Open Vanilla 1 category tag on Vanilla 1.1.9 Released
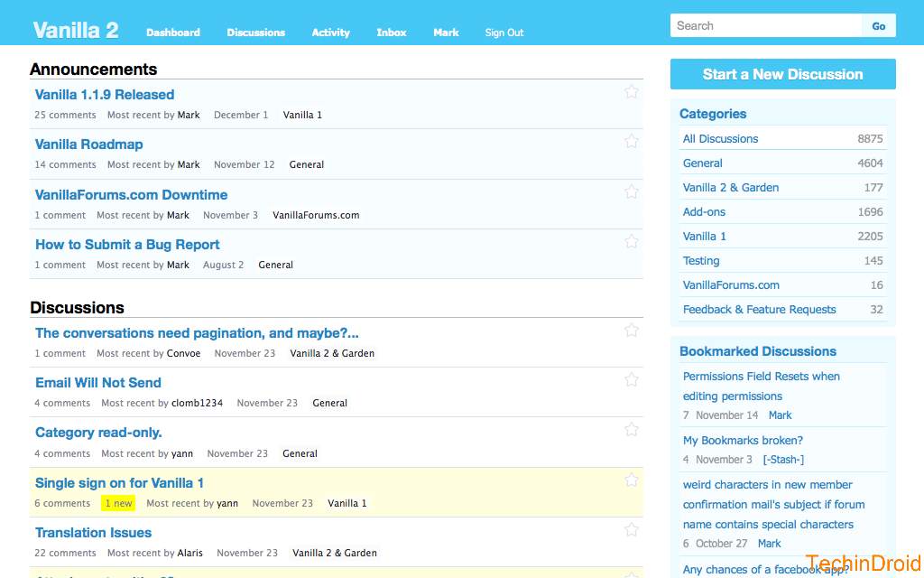The width and height of the screenshot is (924, 578). (x=302, y=115)
